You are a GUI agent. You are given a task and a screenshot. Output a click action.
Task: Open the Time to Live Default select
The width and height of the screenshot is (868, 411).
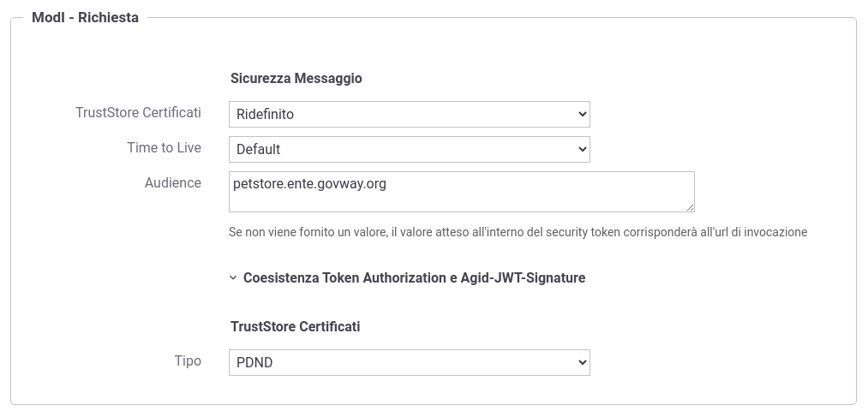(409, 149)
